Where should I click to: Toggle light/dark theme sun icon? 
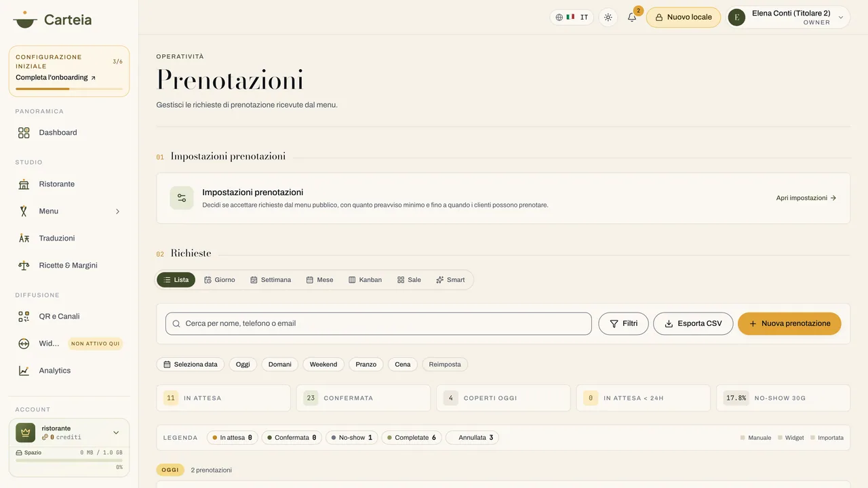pos(608,18)
